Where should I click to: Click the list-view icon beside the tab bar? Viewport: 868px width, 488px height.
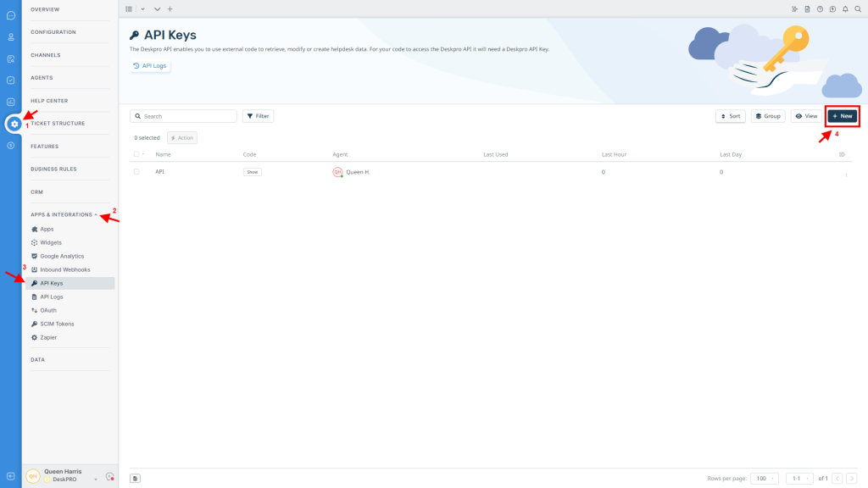(128, 8)
